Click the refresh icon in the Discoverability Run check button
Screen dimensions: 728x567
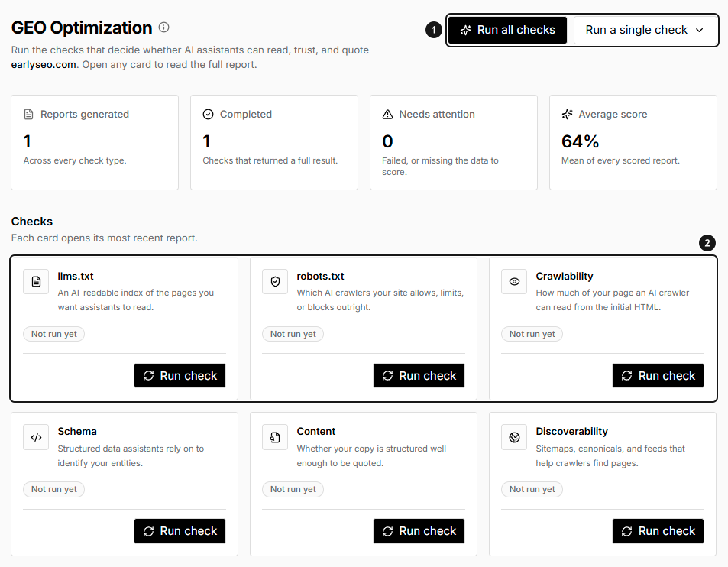pyautogui.click(x=627, y=531)
